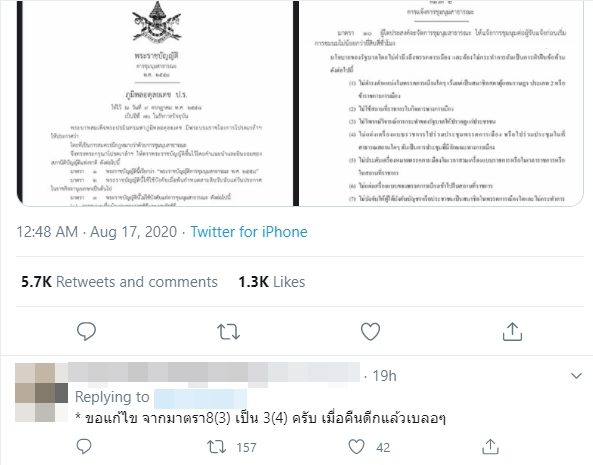
Task: Share the 19h reply comment
Action: click(491, 447)
